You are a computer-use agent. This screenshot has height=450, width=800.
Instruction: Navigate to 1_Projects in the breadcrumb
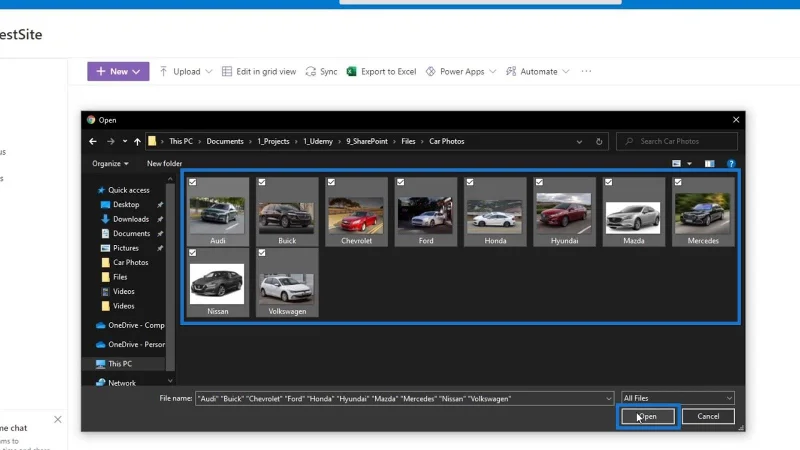tap(273, 141)
